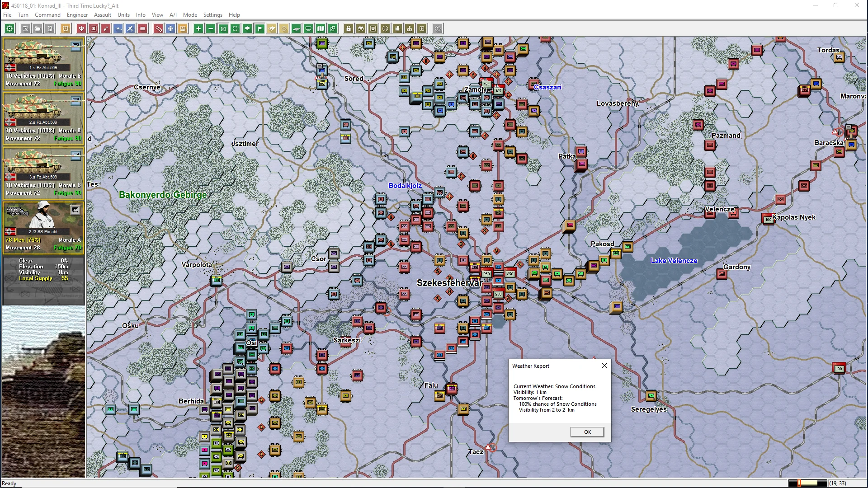
Task: Click the padlock toolbar icon
Action: [349, 29]
